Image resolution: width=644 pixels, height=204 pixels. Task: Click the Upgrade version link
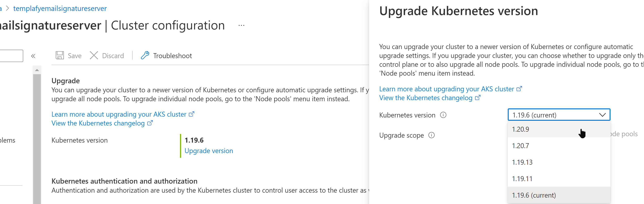[x=209, y=151]
